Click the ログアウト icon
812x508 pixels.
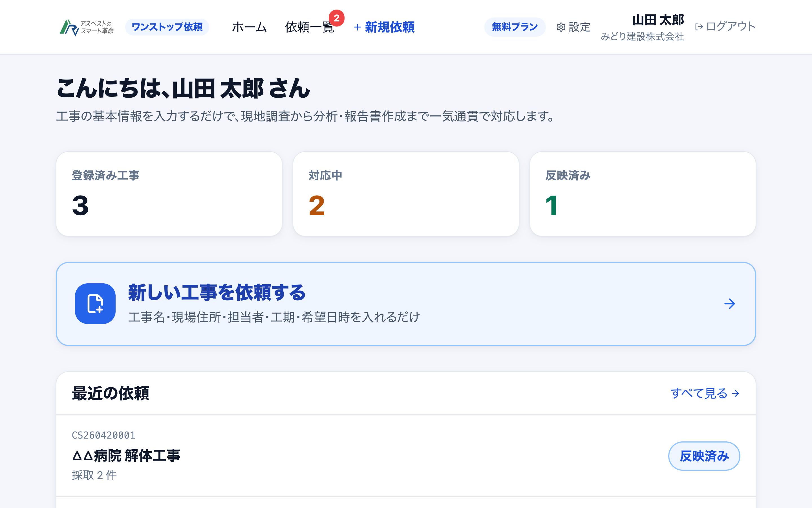click(699, 27)
